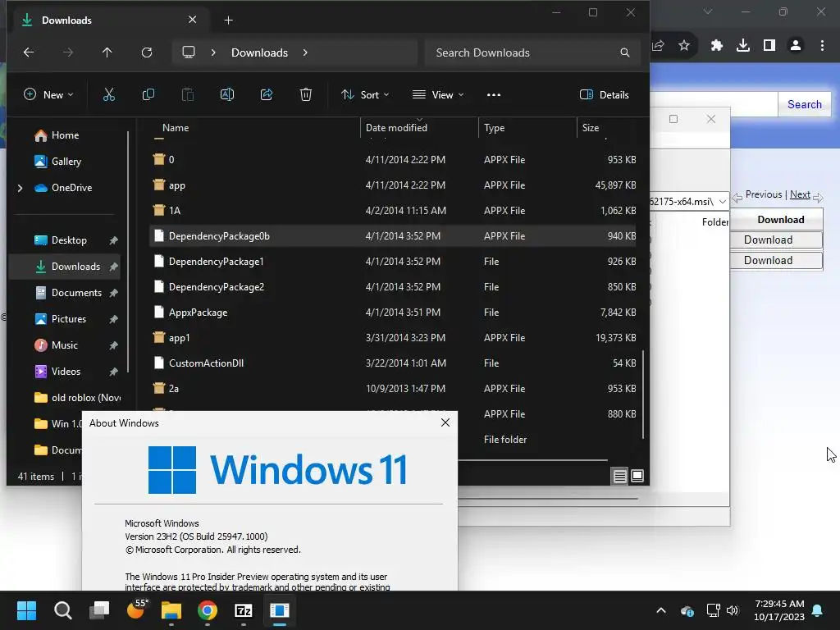
Task: Toggle the Details pane button
Action: (605, 95)
